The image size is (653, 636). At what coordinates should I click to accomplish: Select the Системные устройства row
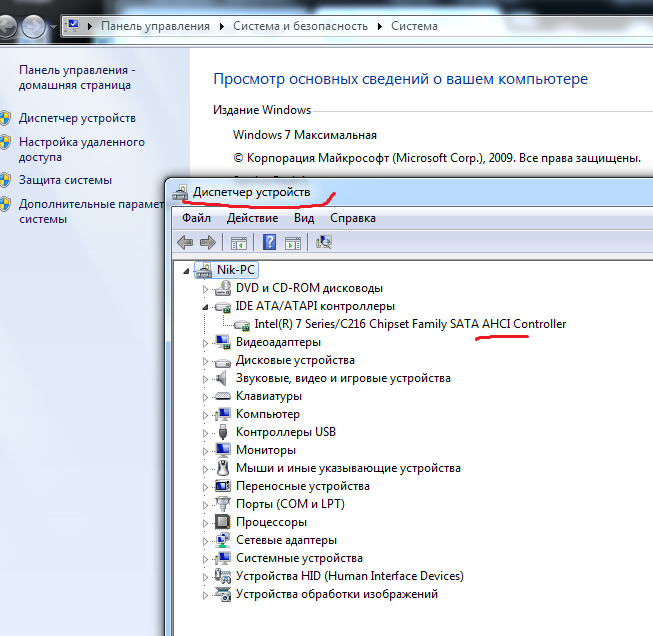299,558
